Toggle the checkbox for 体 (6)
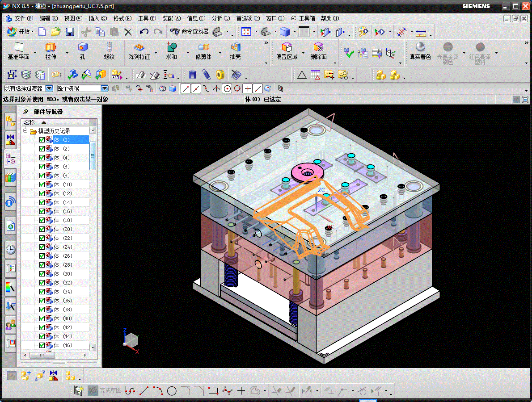This screenshot has height=402, width=532. [42, 167]
